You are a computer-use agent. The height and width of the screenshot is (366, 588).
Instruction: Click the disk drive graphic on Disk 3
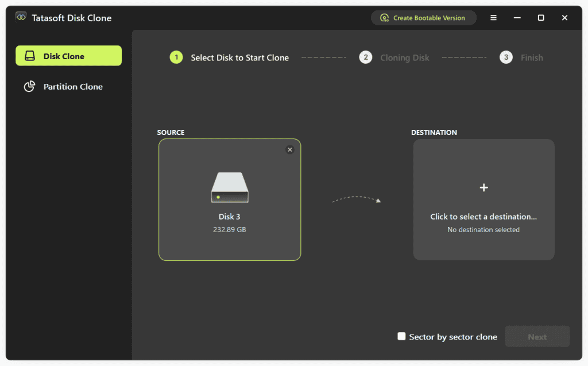click(x=229, y=186)
